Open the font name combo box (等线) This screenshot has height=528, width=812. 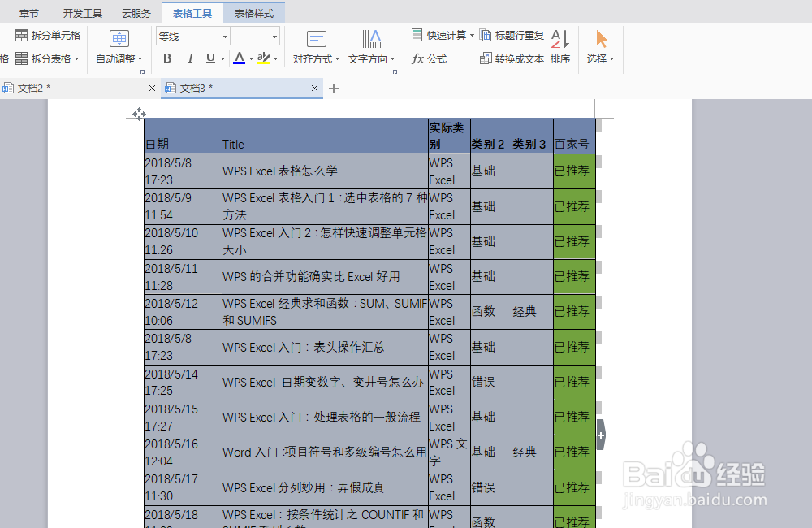coord(192,37)
